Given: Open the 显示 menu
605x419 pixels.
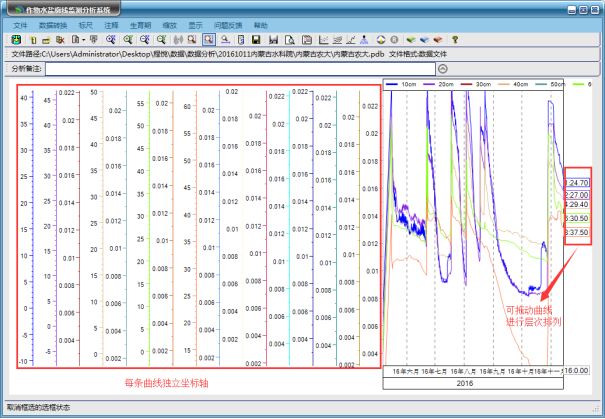Looking at the screenshot, I should pyautogui.click(x=195, y=25).
